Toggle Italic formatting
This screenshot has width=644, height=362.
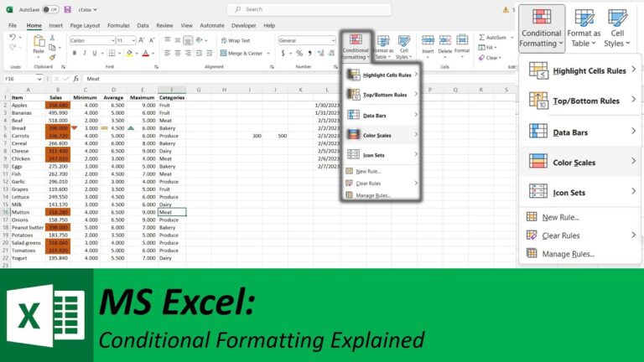click(x=85, y=54)
